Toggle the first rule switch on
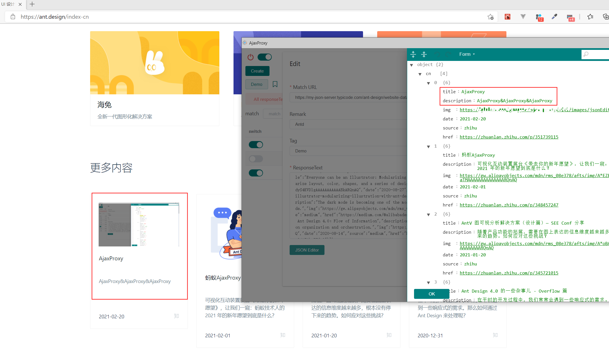Screen dimensions: 609x364 [256, 145]
